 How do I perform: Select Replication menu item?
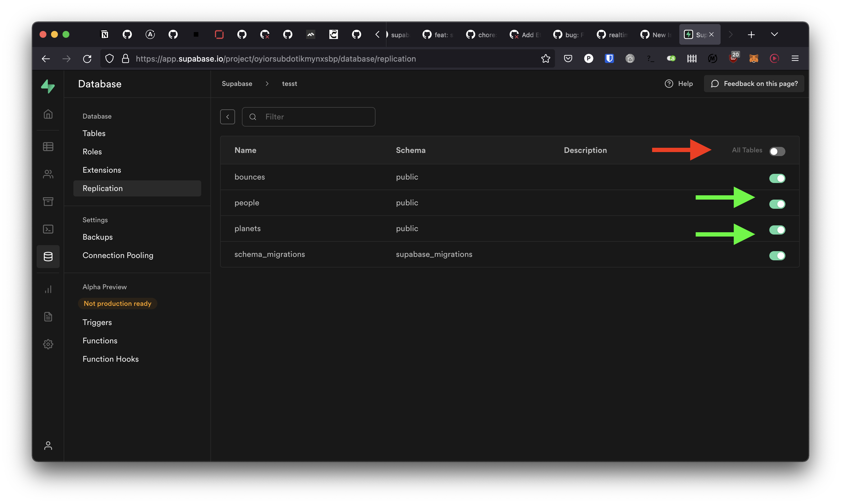[x=137, y=188]
